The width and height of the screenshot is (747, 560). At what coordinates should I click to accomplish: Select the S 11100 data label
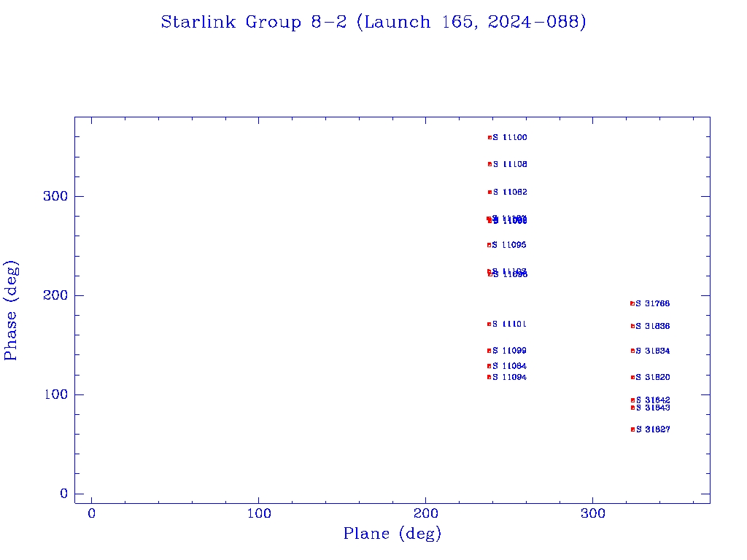coord(510,138)
